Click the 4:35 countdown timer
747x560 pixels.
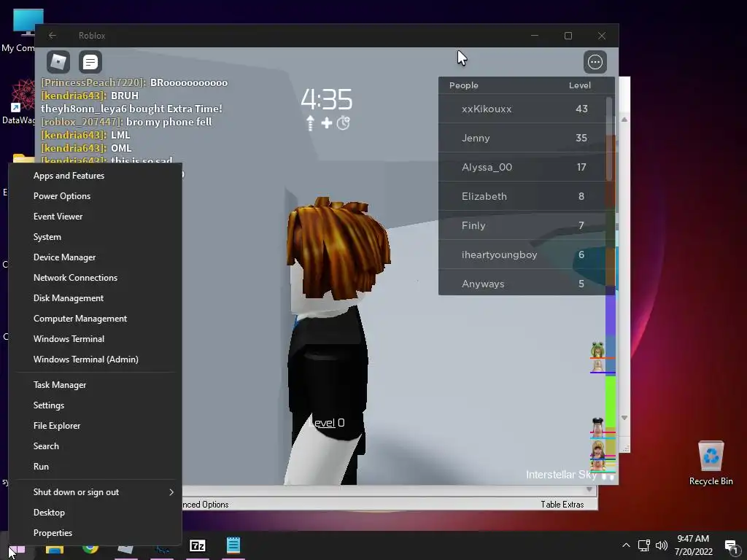coord(326,99)
